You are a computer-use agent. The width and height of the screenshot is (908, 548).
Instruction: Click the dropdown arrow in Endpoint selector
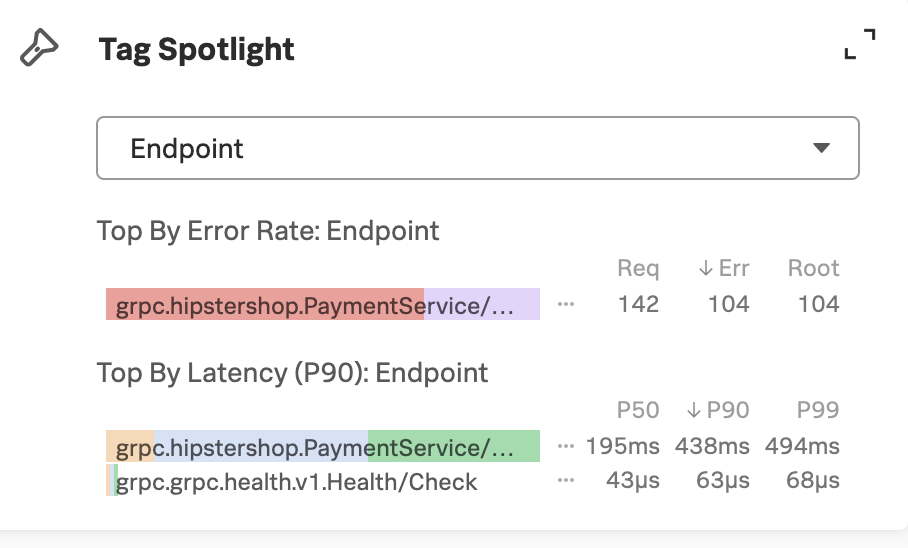pyautogui.click(x=821, y=148)
